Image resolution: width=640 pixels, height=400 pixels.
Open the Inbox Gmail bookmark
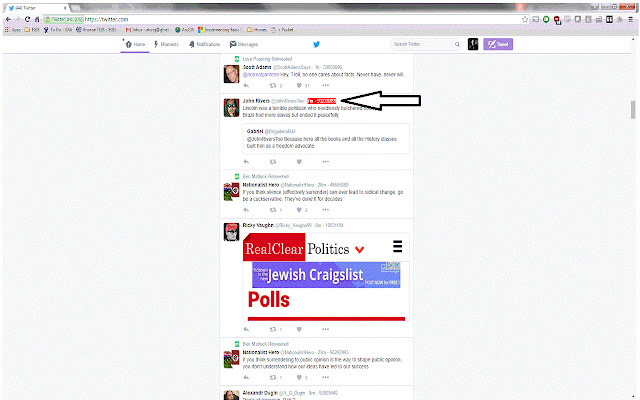pyautogui.click(x=148, y=30)
